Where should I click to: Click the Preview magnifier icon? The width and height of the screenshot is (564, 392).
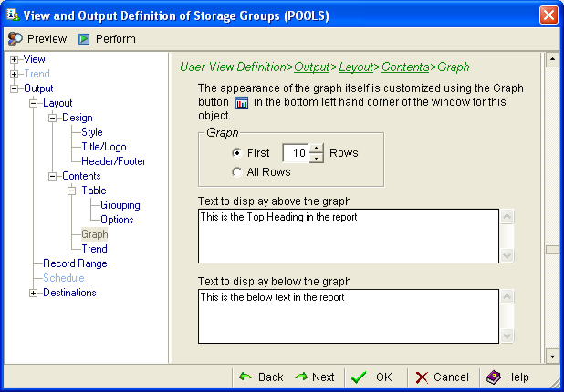coord(15,39)
